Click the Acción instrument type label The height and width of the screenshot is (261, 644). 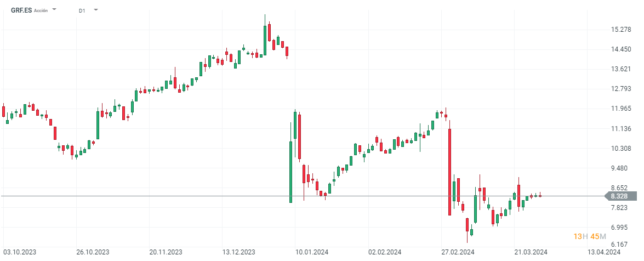[x=41, y=10]
